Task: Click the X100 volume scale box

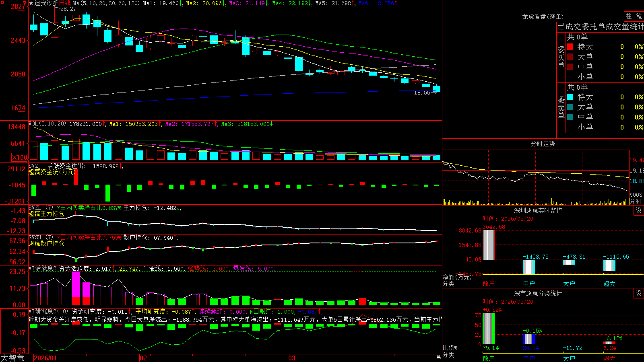Action: click(x=20, y=157)
